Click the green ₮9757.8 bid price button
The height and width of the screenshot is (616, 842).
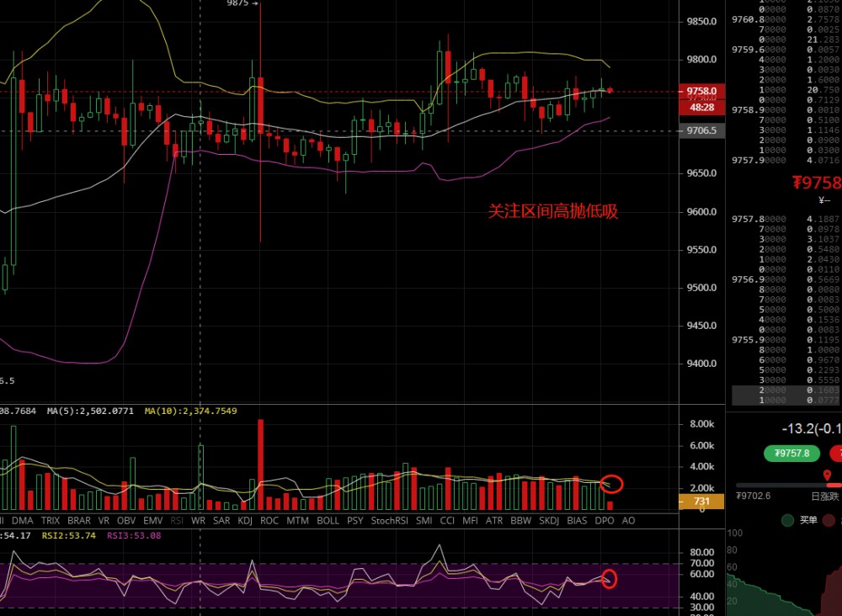pyautogui.click(x=791, y=454)
